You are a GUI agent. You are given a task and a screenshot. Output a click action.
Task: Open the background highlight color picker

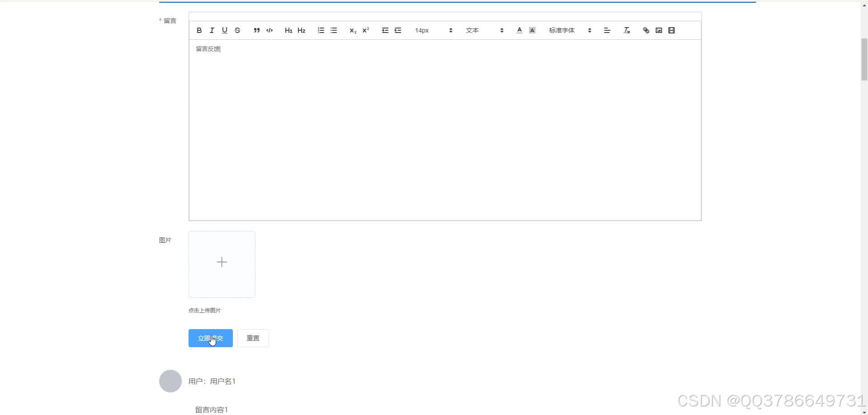532,30
